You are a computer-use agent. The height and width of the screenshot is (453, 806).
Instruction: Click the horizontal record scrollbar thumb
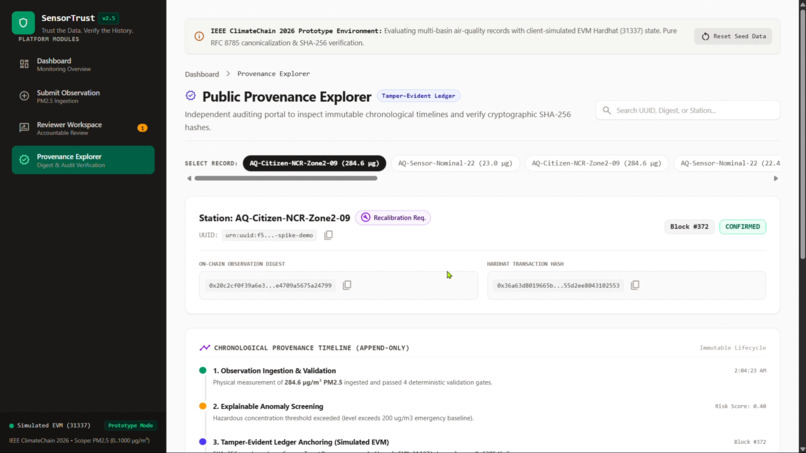(x=286, y=178)
